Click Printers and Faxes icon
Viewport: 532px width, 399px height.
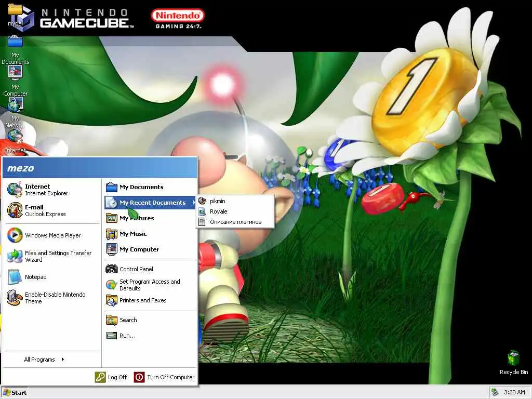point(111,300)
